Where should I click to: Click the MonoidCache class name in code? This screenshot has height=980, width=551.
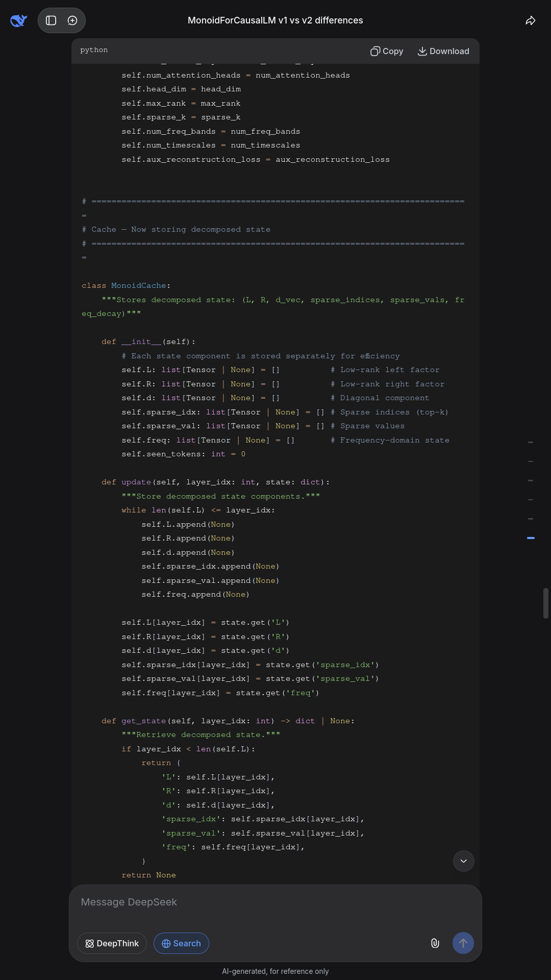coord(138,286)
